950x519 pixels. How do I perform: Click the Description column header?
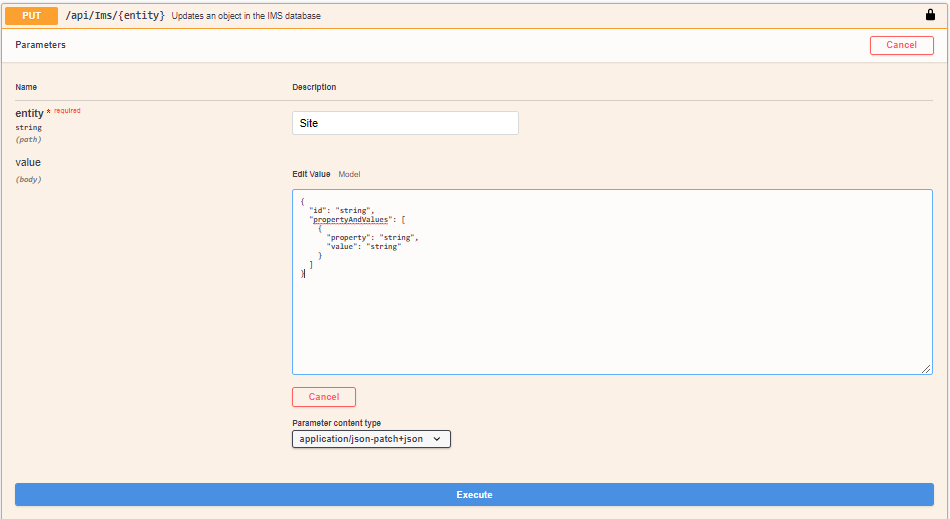coord(314,88)
